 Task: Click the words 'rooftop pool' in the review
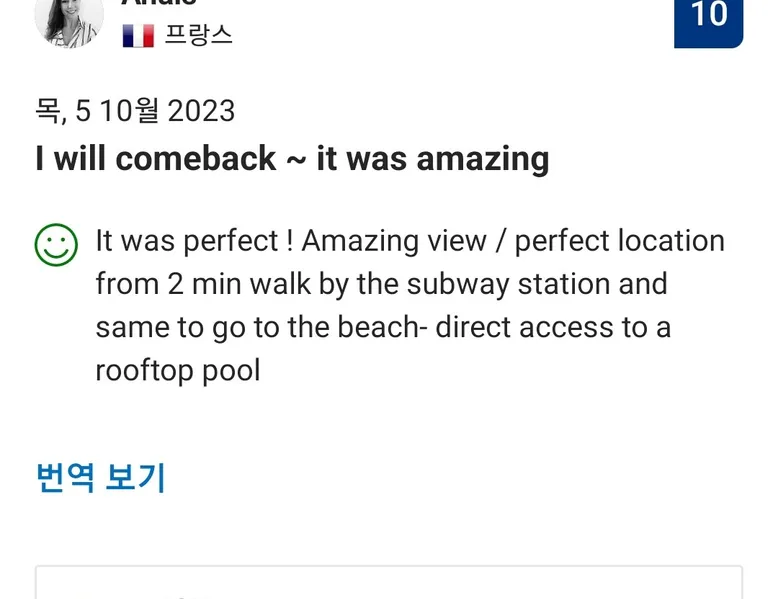178,370
